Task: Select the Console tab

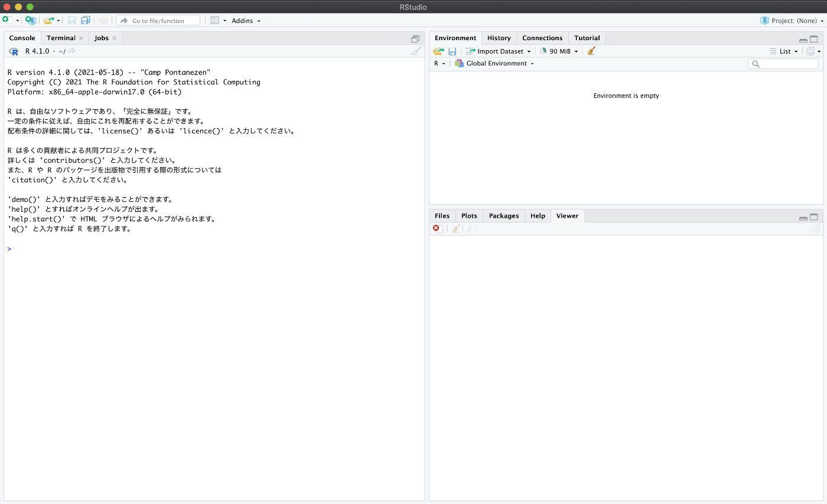Action: pyautogui.click(x=22, y=38)
